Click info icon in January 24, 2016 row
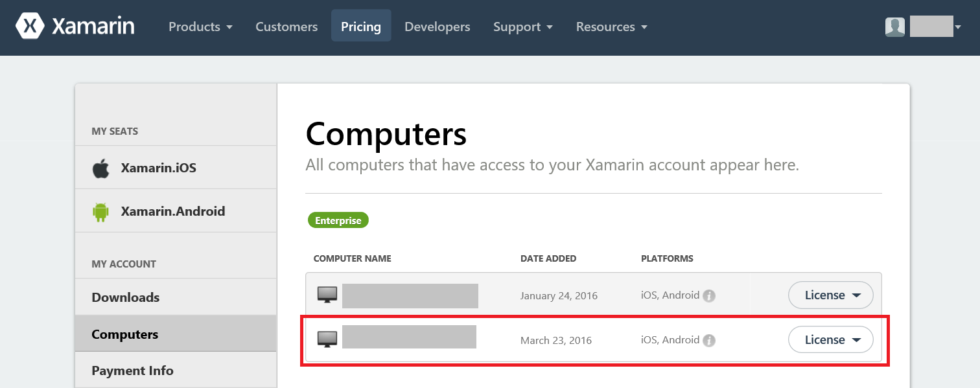Viewport: 980px width, 388px height. pyautogui.click(x=710, y=296)
